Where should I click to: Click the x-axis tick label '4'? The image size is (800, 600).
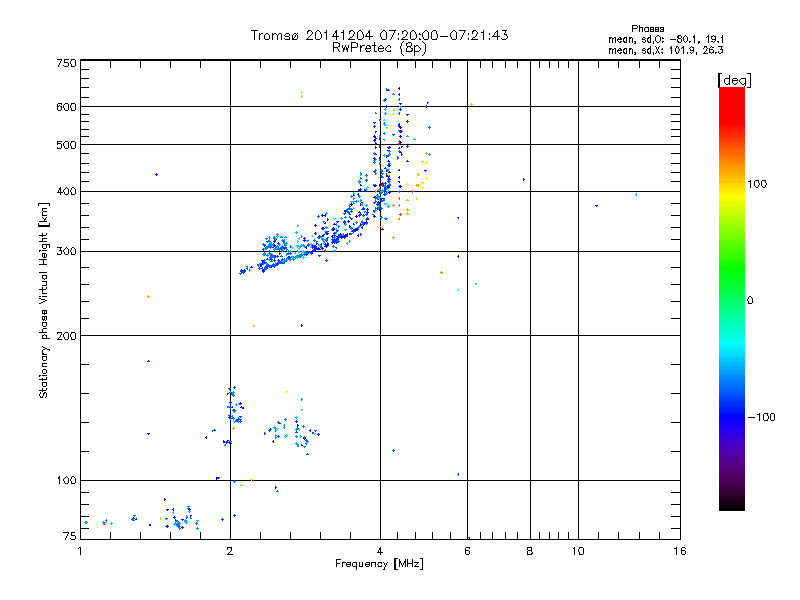[380, 551]
